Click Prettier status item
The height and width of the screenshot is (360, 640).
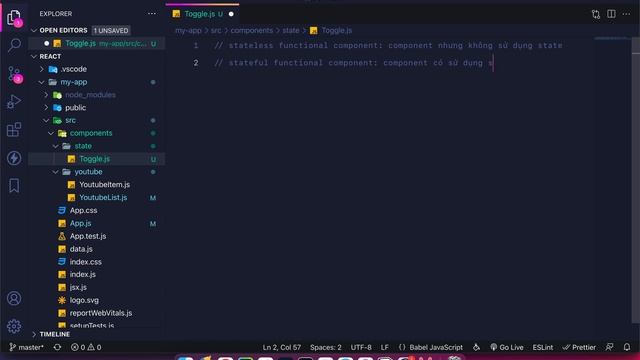[579, 347]
